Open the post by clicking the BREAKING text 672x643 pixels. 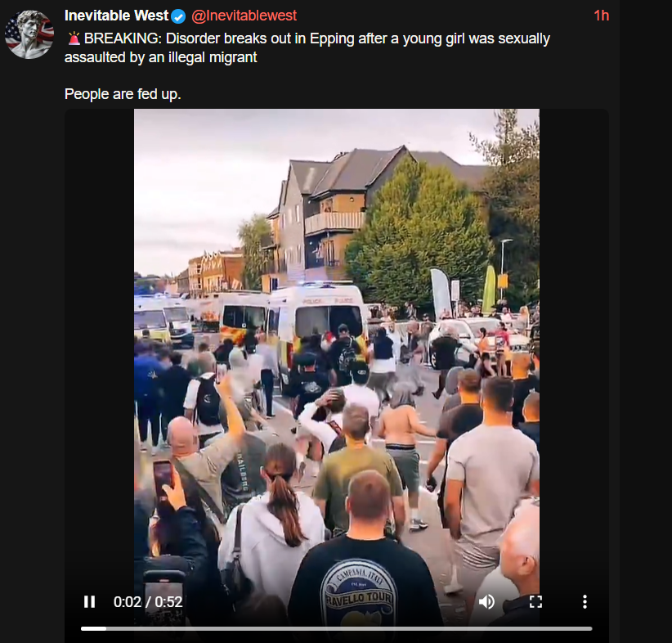click(122, 38)
